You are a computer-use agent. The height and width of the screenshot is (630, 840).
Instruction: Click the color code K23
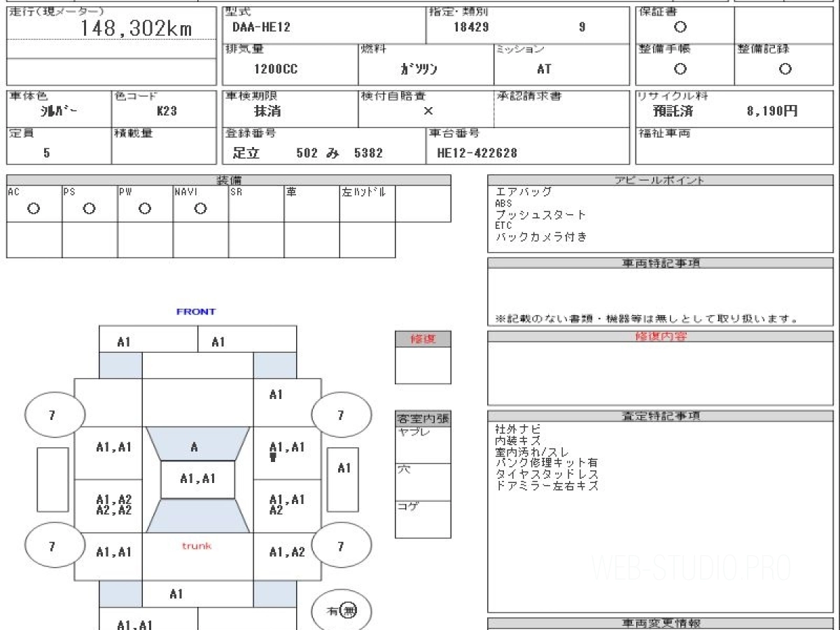point(167,111)
